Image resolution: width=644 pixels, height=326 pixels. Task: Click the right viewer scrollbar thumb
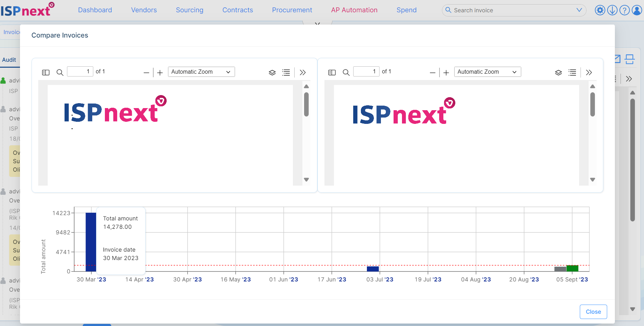pyautogui.click(x=592, y=104)
